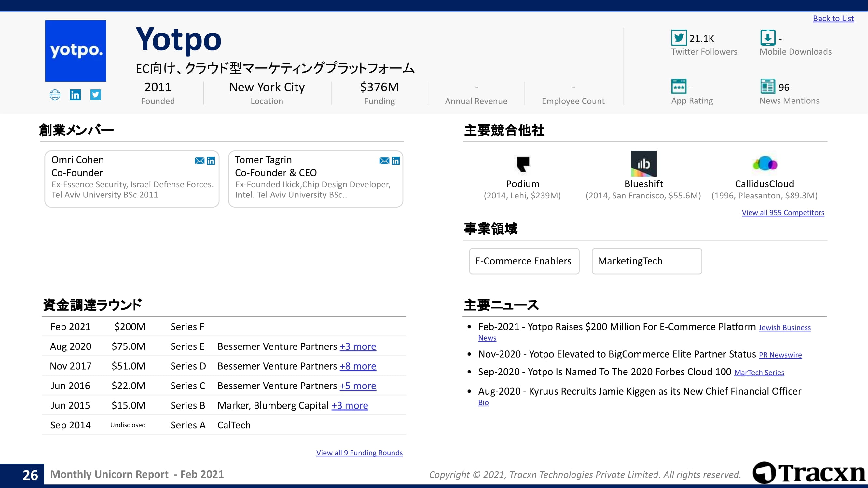868x488 pixels.
Task: Email Omri Cohen via envelope icon
Action: tap(200, 161)
